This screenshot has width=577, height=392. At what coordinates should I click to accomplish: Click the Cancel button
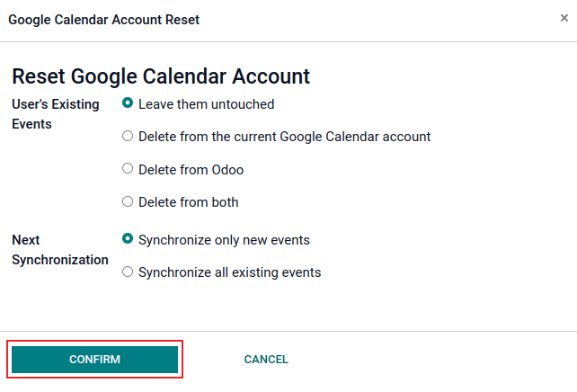pos(266,360)
